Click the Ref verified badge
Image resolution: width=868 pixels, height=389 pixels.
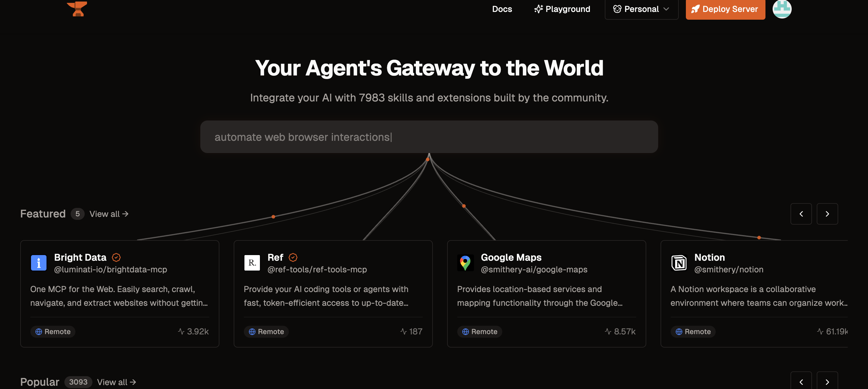(293, 257)
